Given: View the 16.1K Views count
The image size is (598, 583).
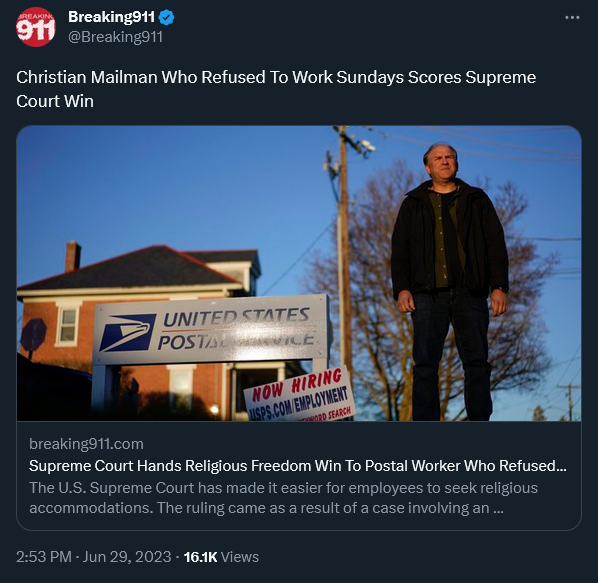Looking at the screenshot, I should [x=221, y=557].
